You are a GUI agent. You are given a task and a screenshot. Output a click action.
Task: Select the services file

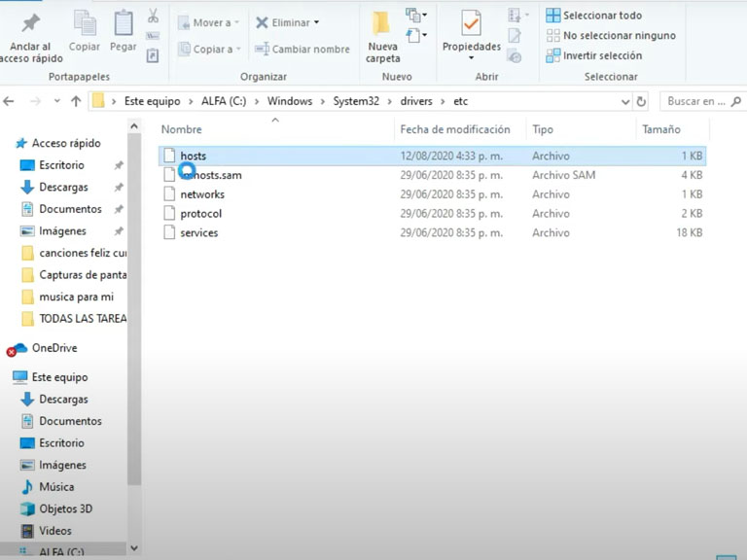coord(432,232)
